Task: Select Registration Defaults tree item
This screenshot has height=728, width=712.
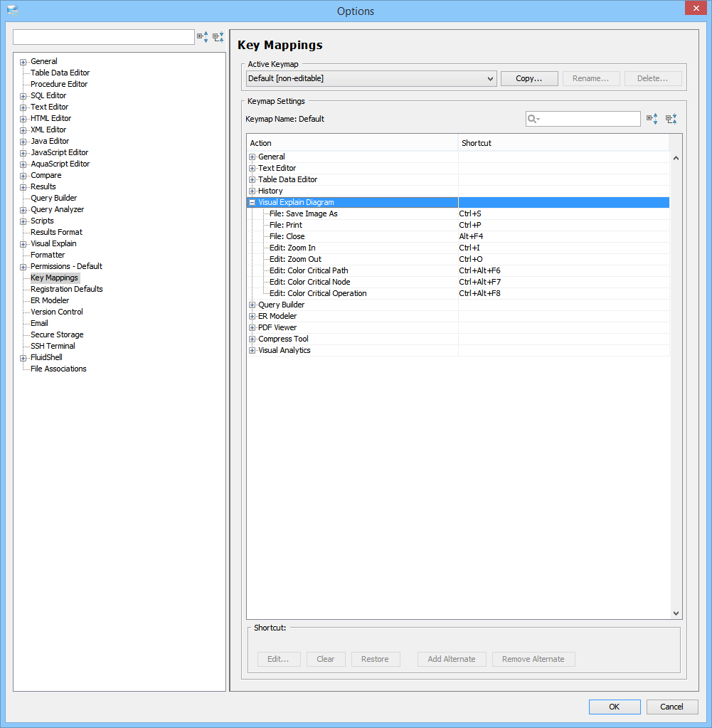Action: [66, 289]
